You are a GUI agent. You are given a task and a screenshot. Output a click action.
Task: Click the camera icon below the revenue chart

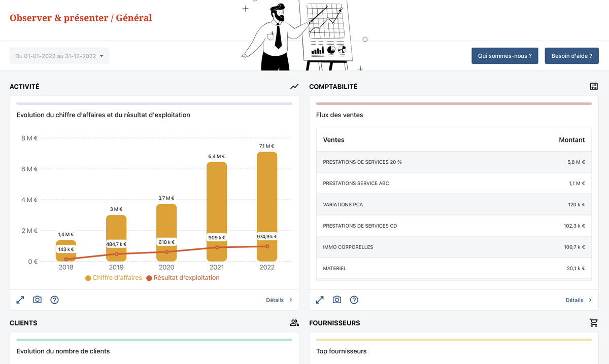(37, 300)
